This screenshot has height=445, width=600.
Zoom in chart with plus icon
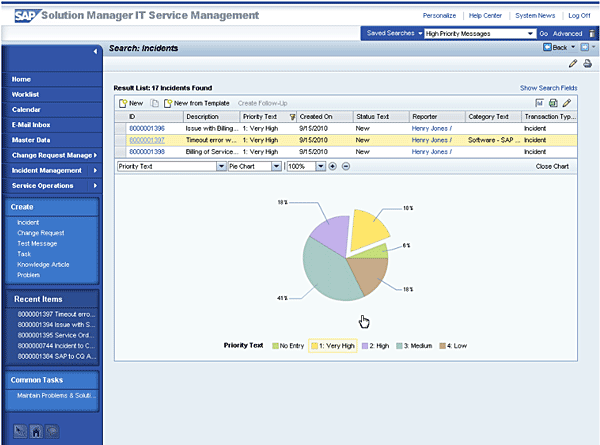click(x=333, y=166)
